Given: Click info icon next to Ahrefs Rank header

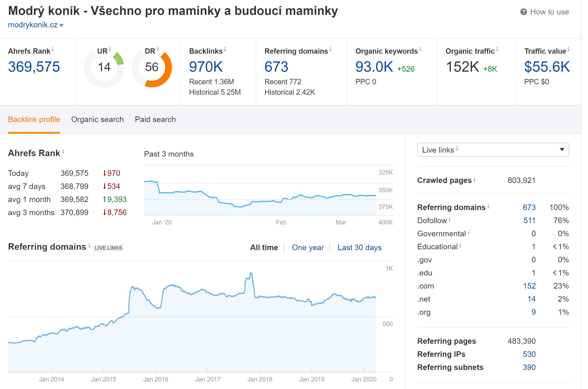Looking at the screenshot, I should [x=53, y=49].
